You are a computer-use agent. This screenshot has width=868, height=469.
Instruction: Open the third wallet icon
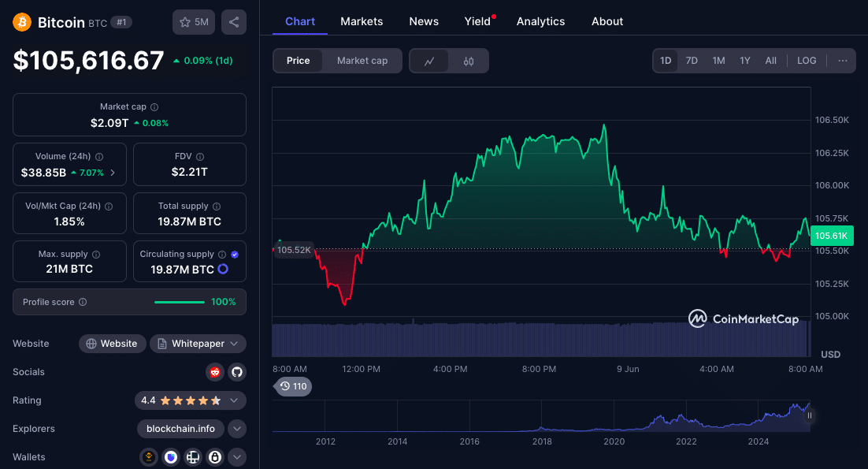193,457
